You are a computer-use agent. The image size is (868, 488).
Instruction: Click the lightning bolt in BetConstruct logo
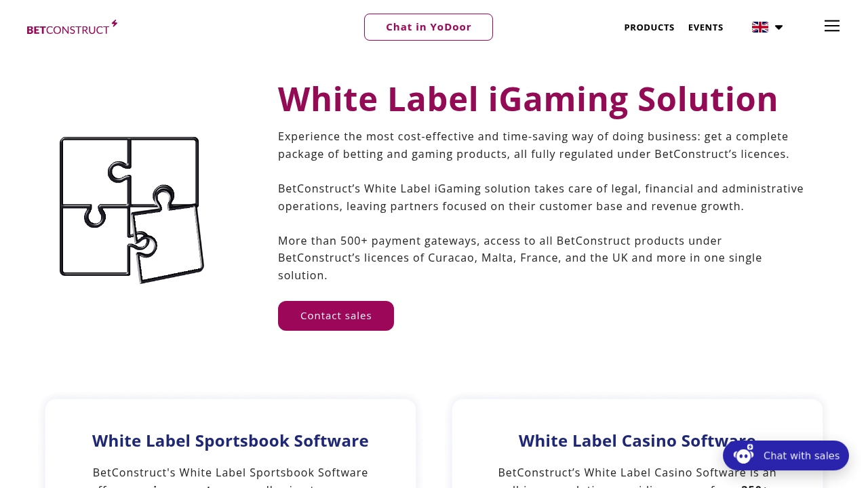pyautogui.click(x=114, y=22)
